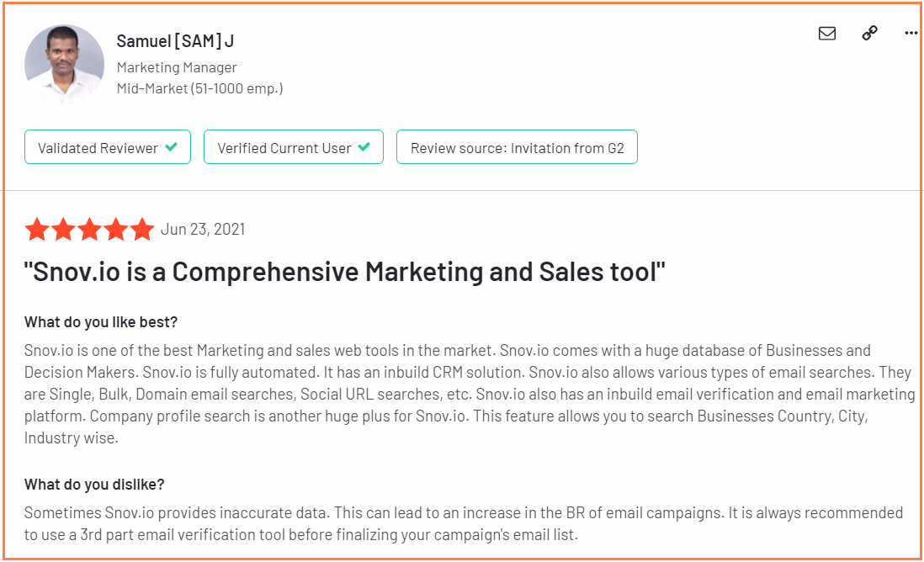This screenshot has width=924, height=562.
Task: Click the first rating star
Action: (x=36, y=229)
